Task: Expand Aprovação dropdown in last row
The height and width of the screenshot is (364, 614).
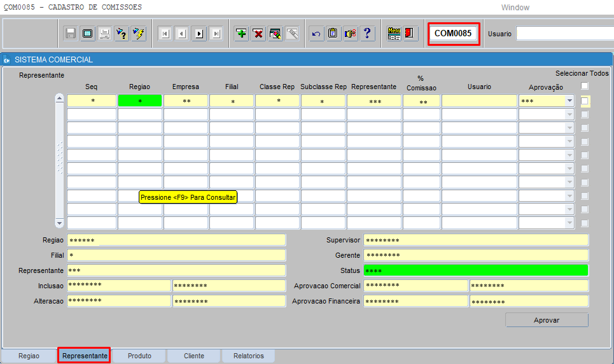Action: pyautogui.click(x=569, y=223)
